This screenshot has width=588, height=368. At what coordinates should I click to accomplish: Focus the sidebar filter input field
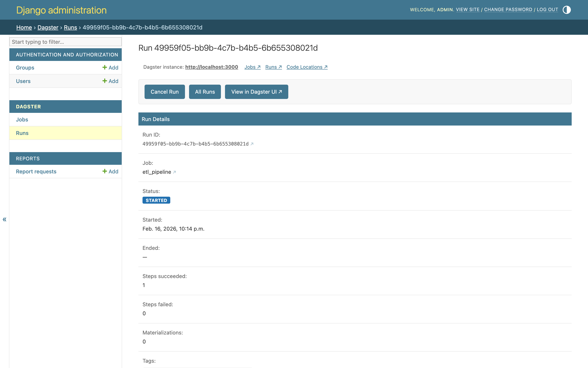pos(65,42)
